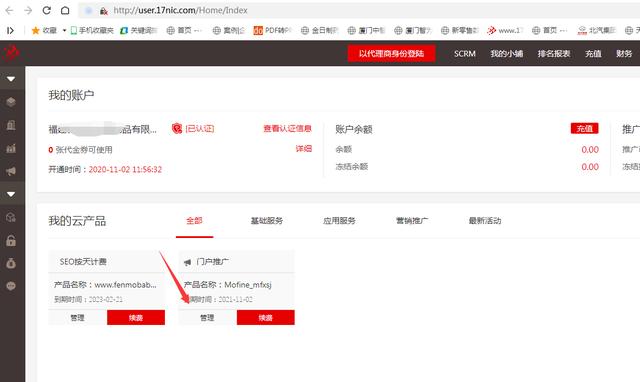
Task: Switch to the 基础服务 tab
Action: pyautogui.click(x=267, y=221)
